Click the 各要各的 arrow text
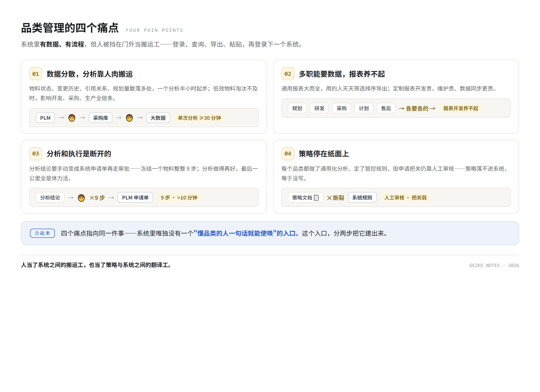The height and width of the screenshot is (392, 540). (x=417, y=109)
